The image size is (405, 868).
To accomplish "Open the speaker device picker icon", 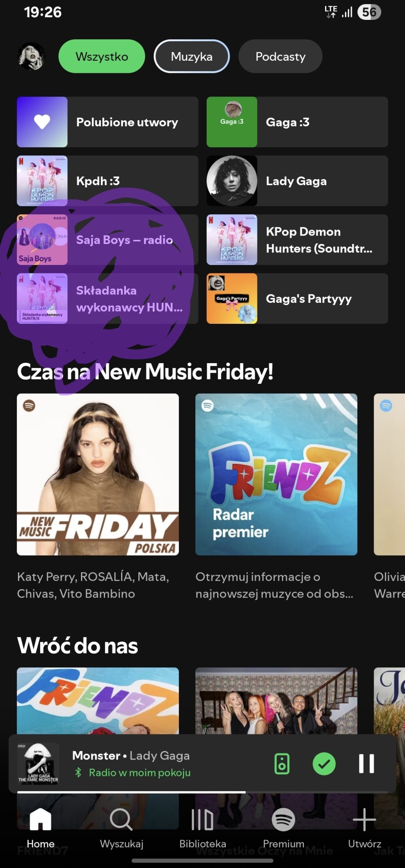I will 282,764.
